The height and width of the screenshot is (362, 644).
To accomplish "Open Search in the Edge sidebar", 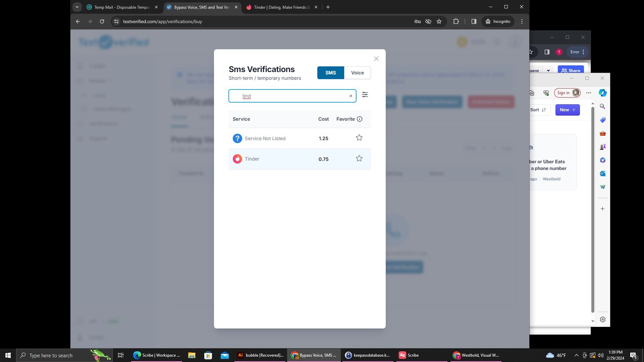I will point(603,107).
